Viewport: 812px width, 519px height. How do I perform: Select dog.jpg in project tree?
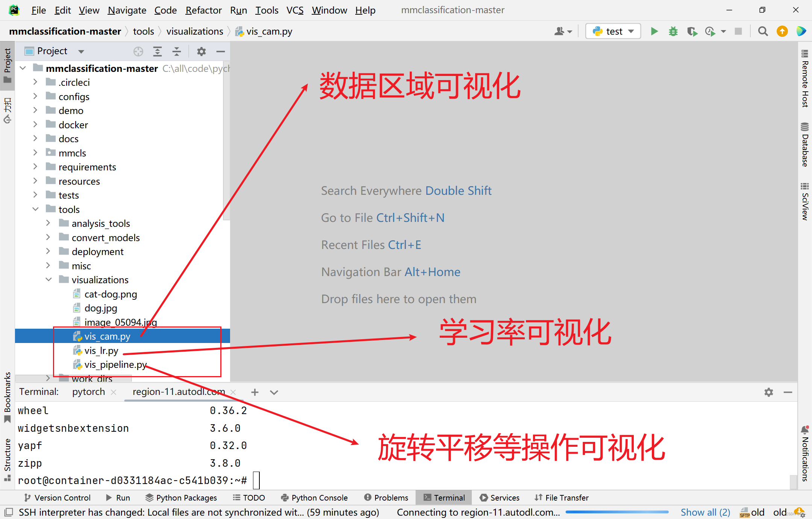[95, 308]
